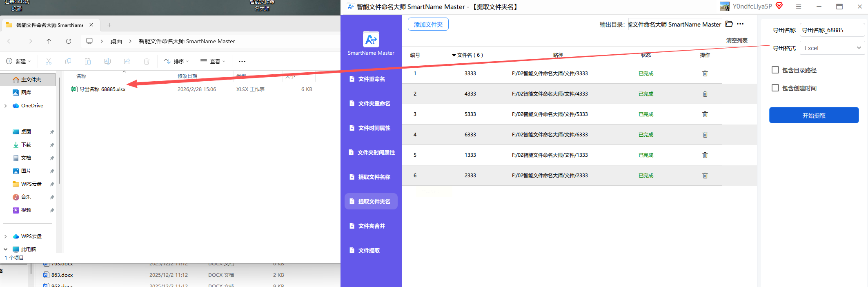This screenshot has width=868, height=287.
Task: Enable the 包含目录路径 checkbox
Action: (775, 70)
